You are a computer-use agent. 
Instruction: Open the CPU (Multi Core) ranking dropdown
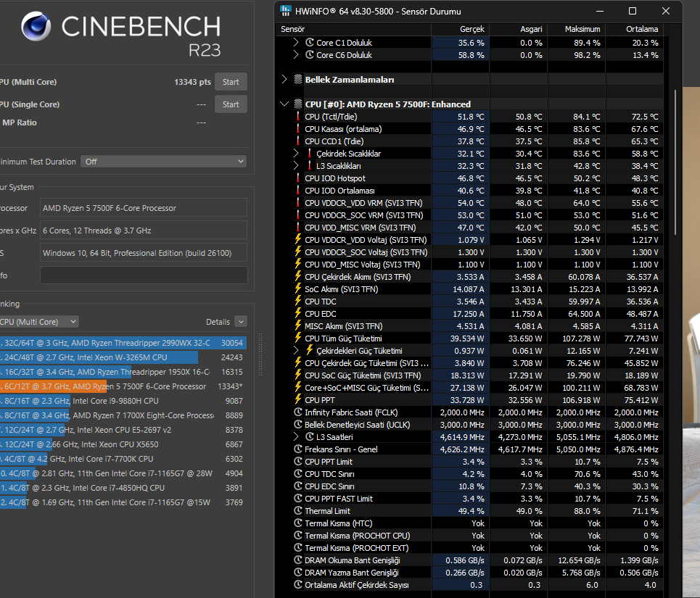pyautogui.click(x=39, y=322)
